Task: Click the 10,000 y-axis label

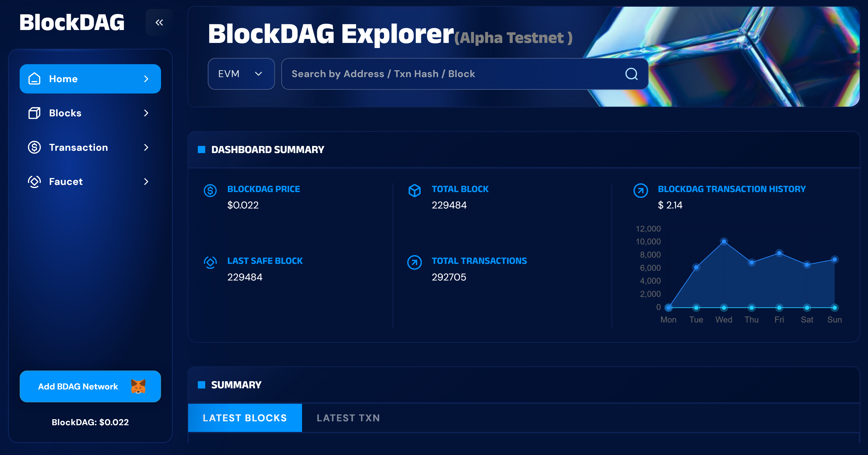Action: [648, 242]
